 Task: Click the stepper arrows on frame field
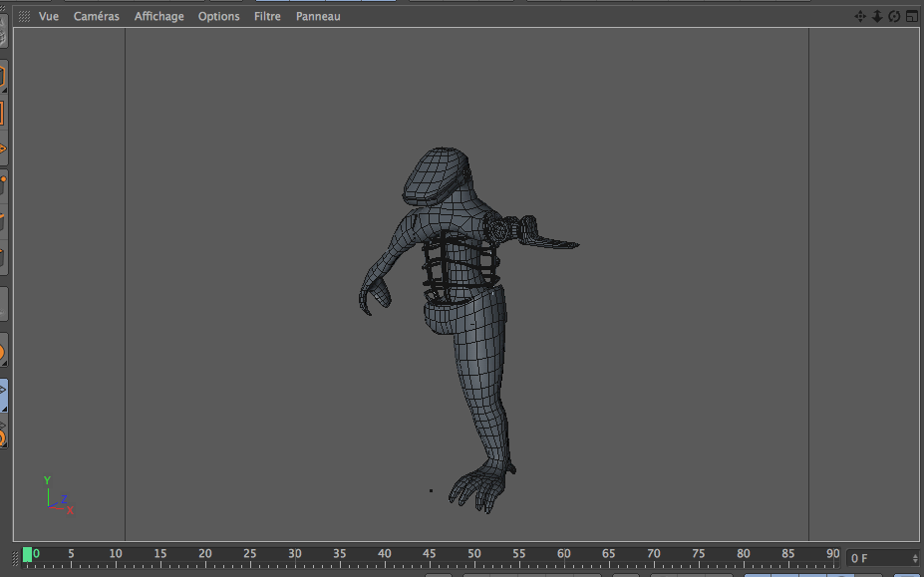coord(915,558)
